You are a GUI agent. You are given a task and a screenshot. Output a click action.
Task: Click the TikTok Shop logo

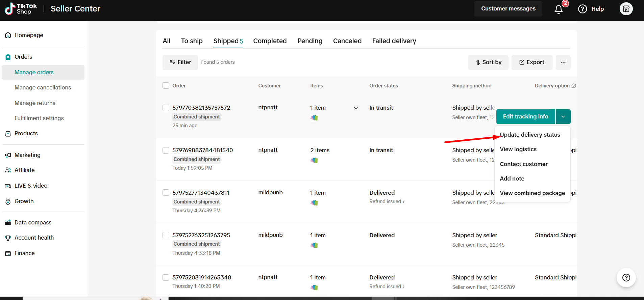(21, 9)
